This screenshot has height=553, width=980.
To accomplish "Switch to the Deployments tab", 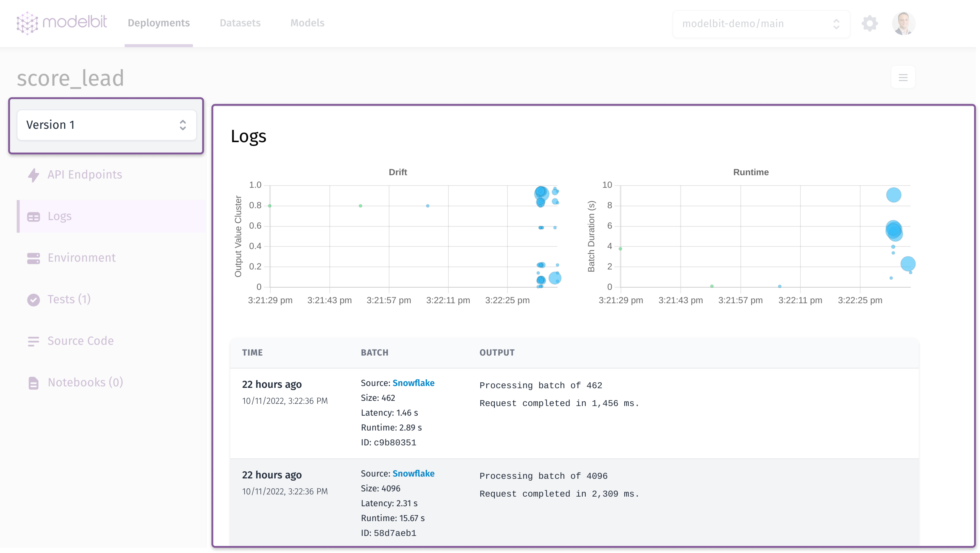I will tap(159, 23).
